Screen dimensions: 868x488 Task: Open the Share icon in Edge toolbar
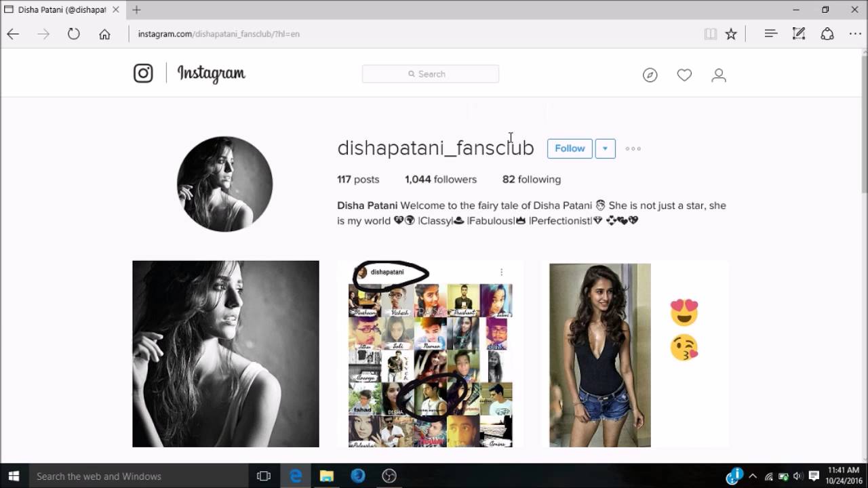pos(827,34)
